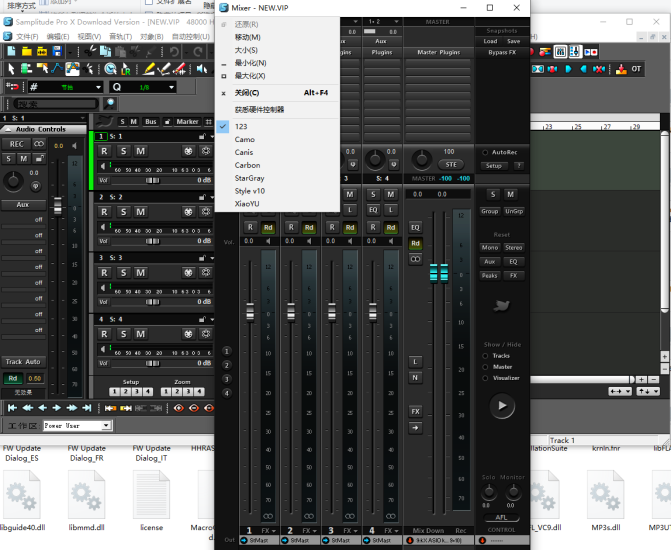Screen dimensions: 671x550
Task: Open a project via the yellow folder icon
Action: 27,52
